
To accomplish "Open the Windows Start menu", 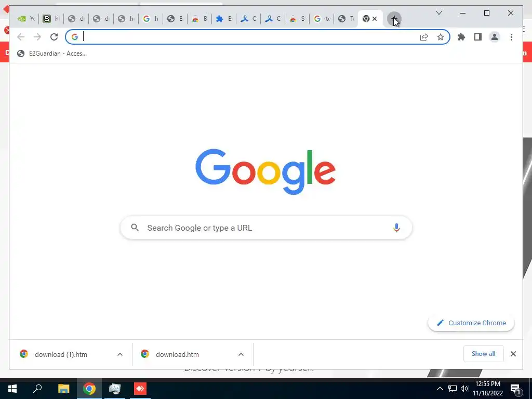I will (x=12, y=389).
